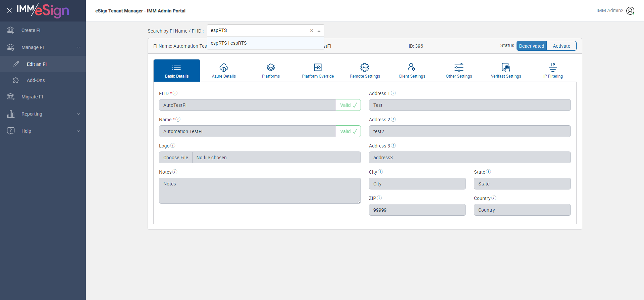Open Add-Ons in the sidebar
This screenshot has height=300, width=644.
point(43,80)
